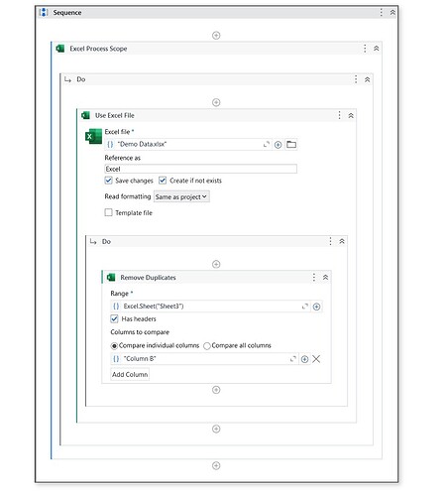
Task: Open options menu for Sequence
Action: tap(382, 12)
